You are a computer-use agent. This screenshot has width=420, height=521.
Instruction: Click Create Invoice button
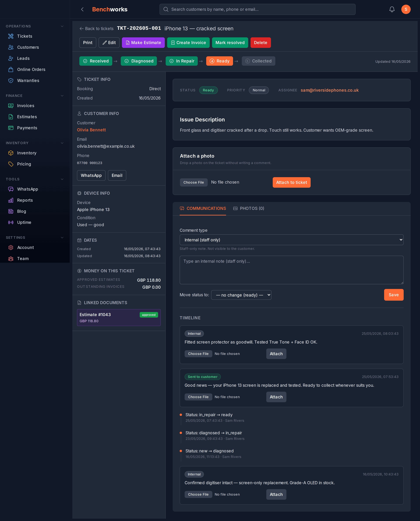pyautogui.click(x=188, y=43)
